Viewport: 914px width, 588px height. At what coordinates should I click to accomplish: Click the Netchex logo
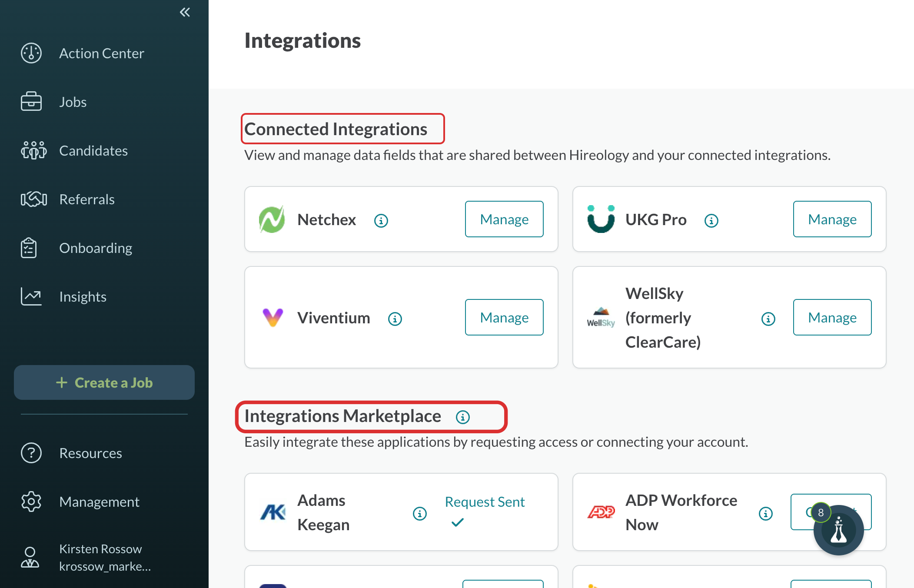[272, 219]
